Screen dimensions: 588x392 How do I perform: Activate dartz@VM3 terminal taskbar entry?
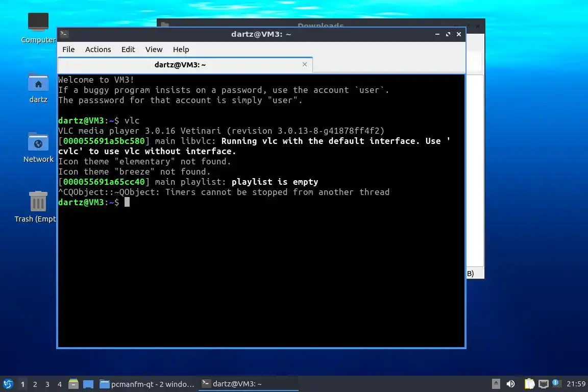pos(248,384)
